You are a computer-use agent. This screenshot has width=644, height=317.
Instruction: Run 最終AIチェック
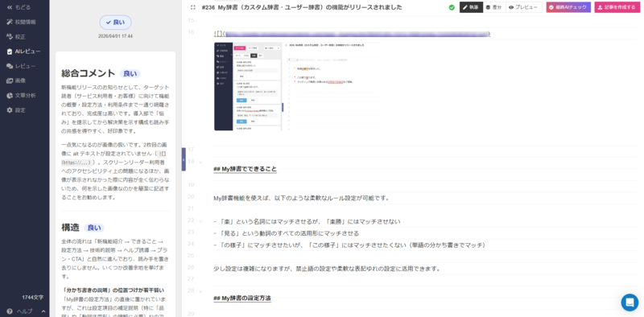(x=568, y=7)
